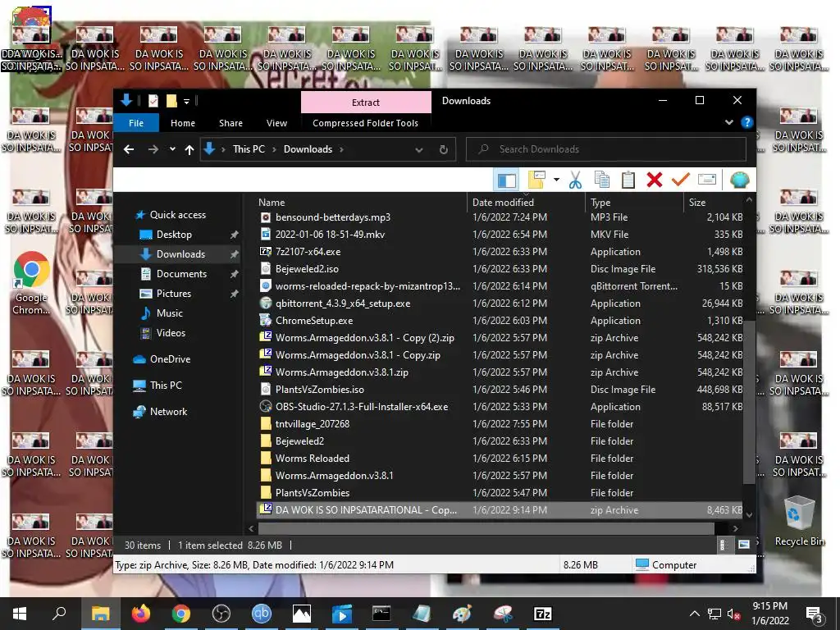Screen dimensions: 840x630
Task: Select the tntvillage_207268 folder
Action: (501, 424)
